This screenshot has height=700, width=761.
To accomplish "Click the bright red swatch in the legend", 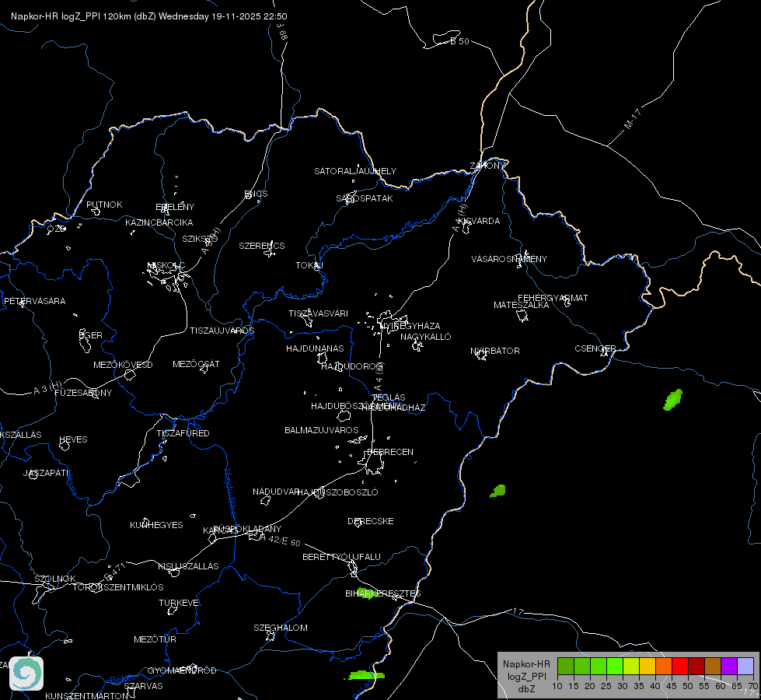I will 680,666.
